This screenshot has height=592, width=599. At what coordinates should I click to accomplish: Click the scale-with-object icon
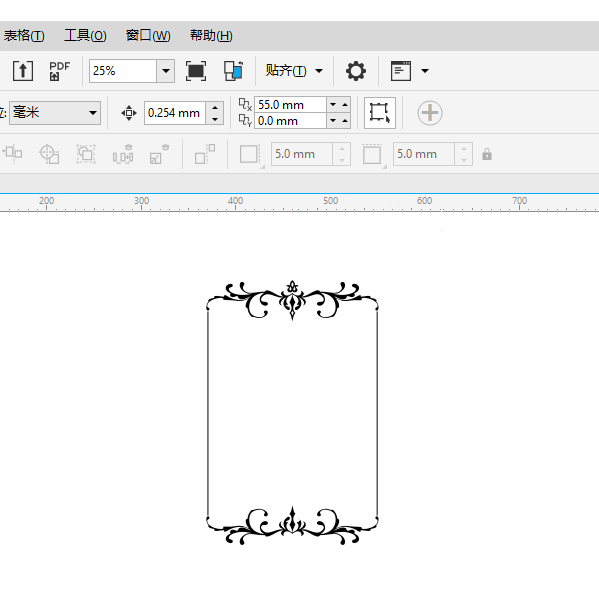[x=159, y=154]
